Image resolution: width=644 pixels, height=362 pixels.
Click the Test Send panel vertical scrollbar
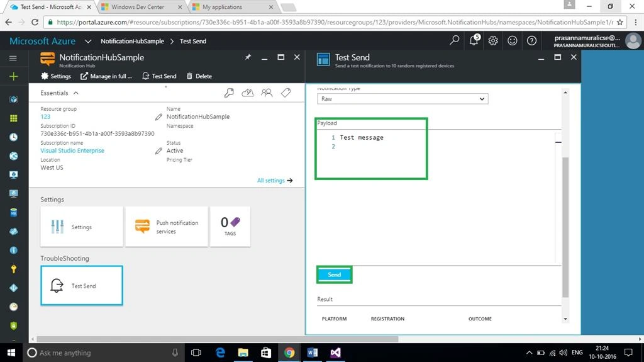pos(565,227)
